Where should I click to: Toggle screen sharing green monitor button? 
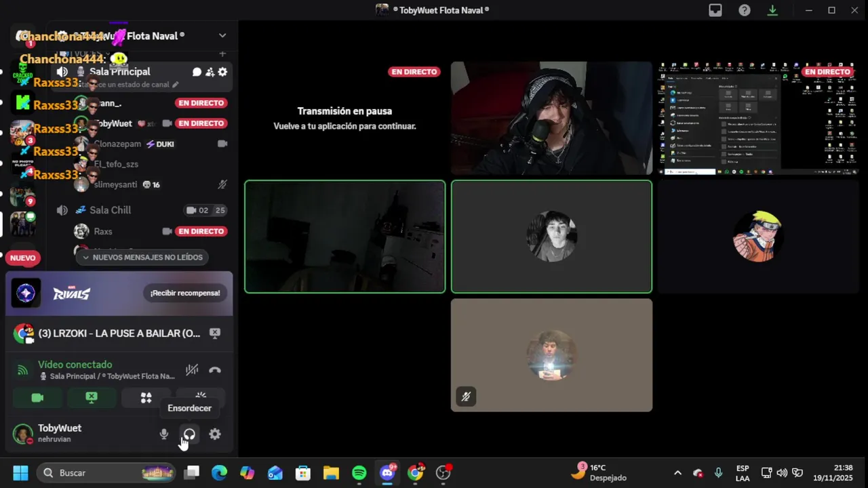coord(92,398)
